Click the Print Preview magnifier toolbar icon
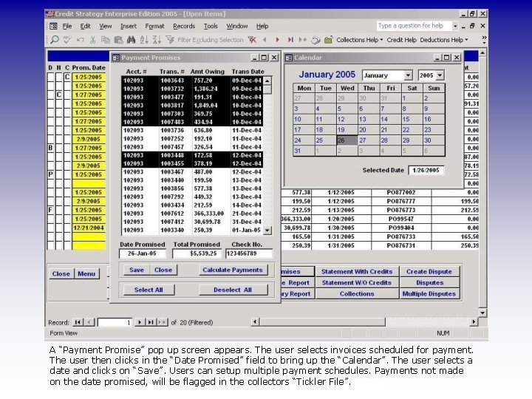532x399 pixels. [54, 40]
